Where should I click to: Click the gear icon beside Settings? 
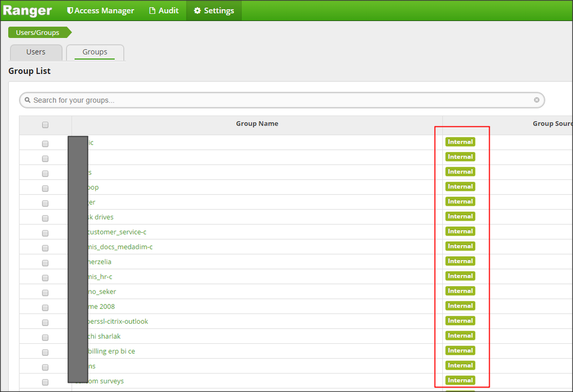pos(197,10)
